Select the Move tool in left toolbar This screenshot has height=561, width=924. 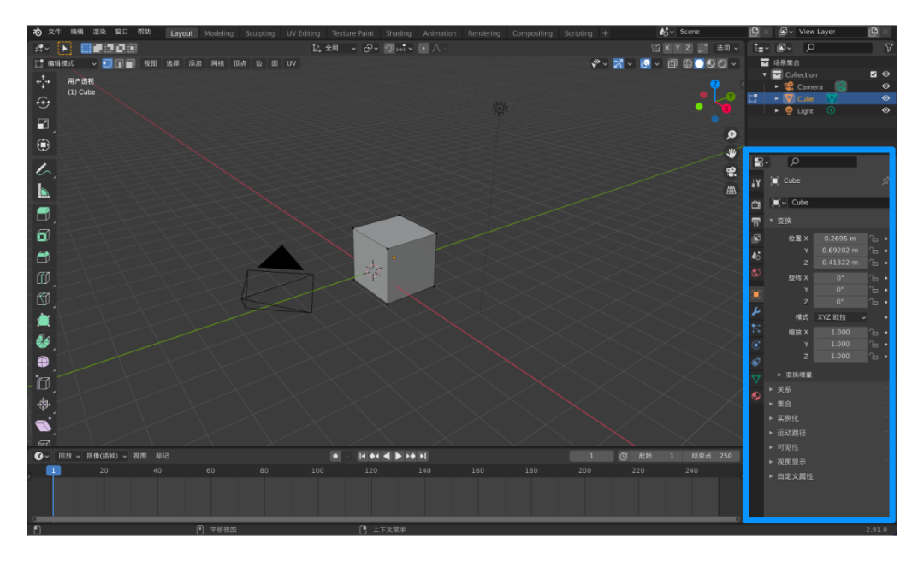[43, 81]
